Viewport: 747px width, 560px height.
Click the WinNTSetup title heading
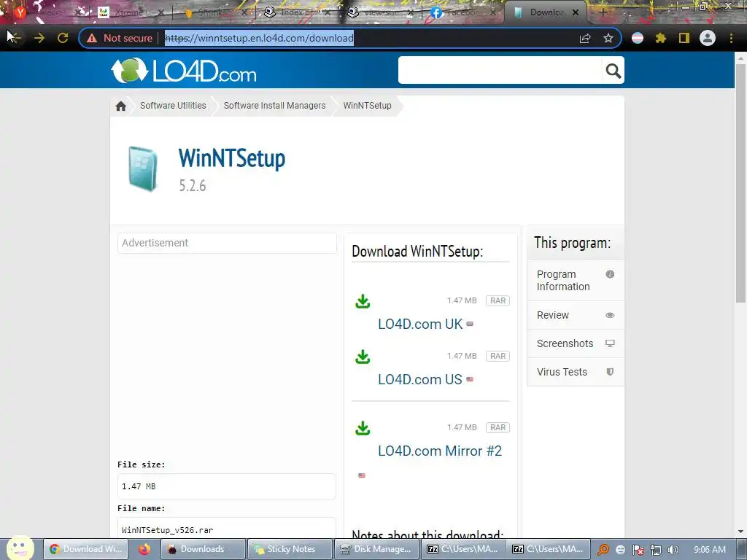pyautogui.click(x=231, y=158)
